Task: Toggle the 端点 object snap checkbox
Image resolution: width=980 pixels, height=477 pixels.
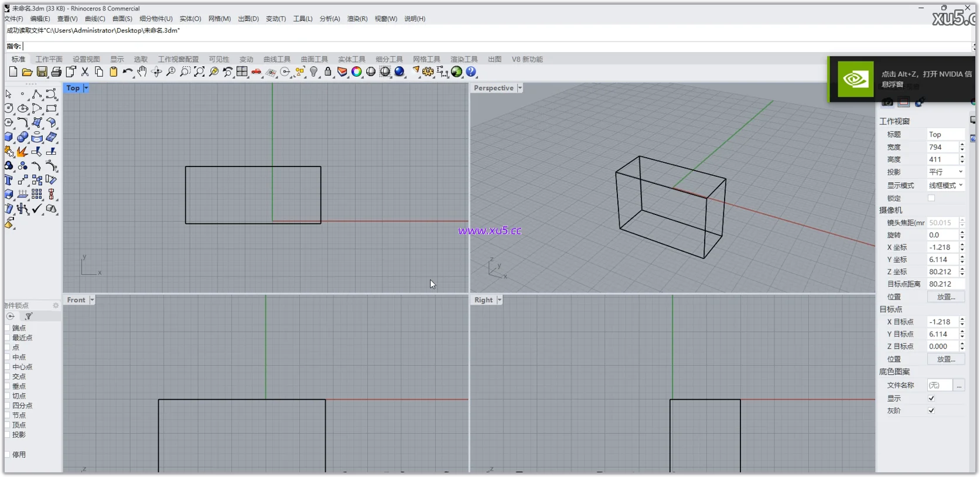Action: coord(8,328)
